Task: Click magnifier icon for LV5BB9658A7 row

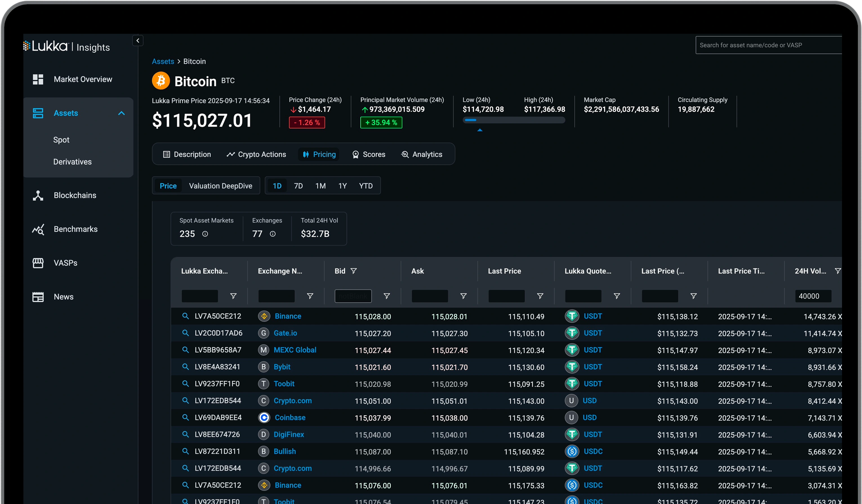Action: click(185, 350)
